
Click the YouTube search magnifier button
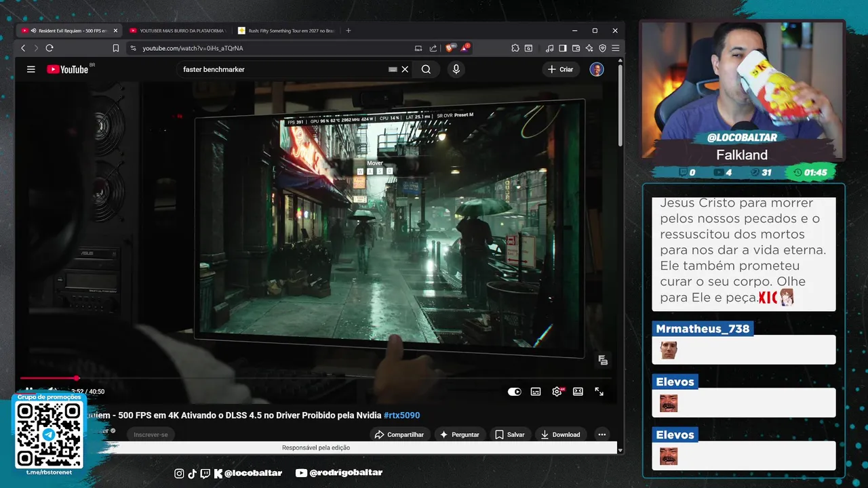[426, 69]
